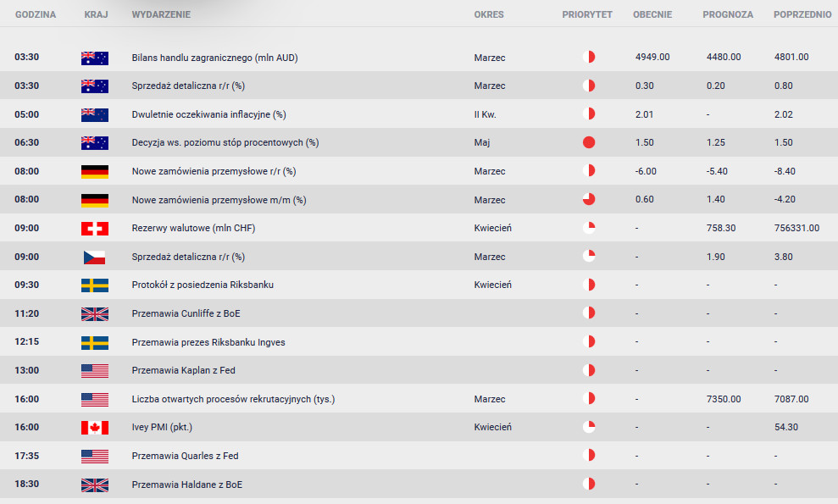Open event Bilans handlu zagranicznego (mln AUD)

[x=215, y=58]
